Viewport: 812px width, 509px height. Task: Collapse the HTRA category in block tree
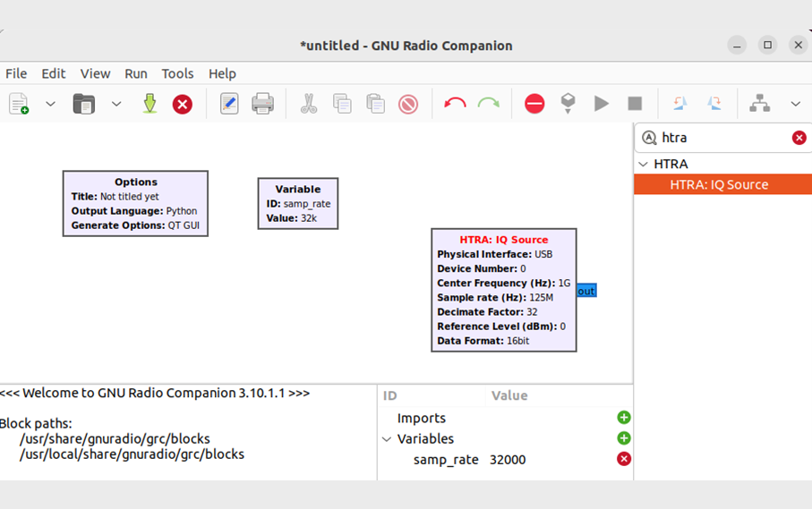click(x=643, y=165)
